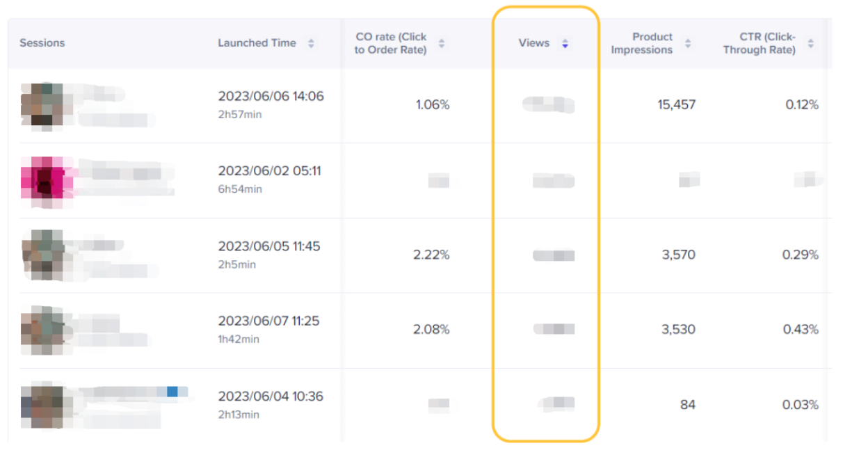Click the 84 product impressions value
Screen dimensions: 868x457
[x=687, y=404]
